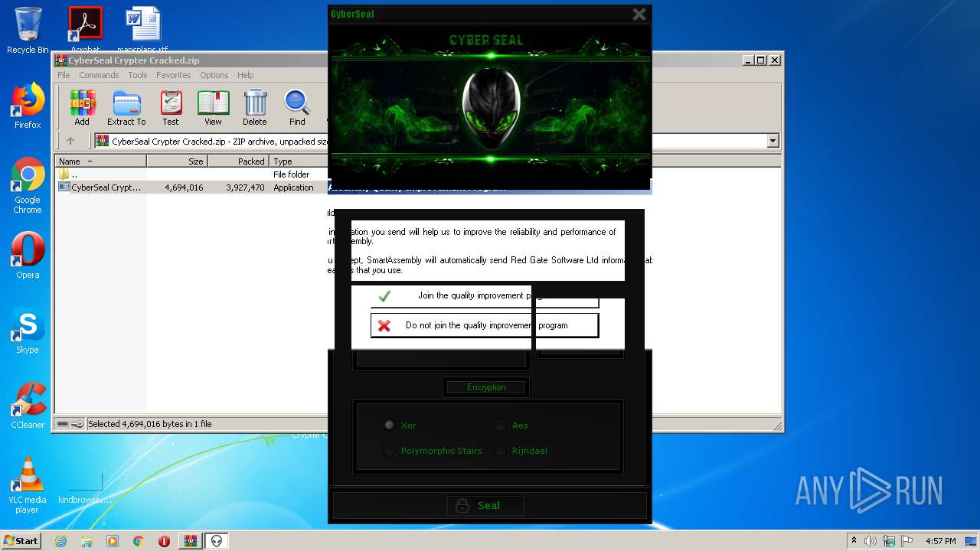Viewport: 980px width, 551px height.
Task: Switch to CyberSeal alien taskbar button
Action: pyautogui.click(x=217, y=541)
